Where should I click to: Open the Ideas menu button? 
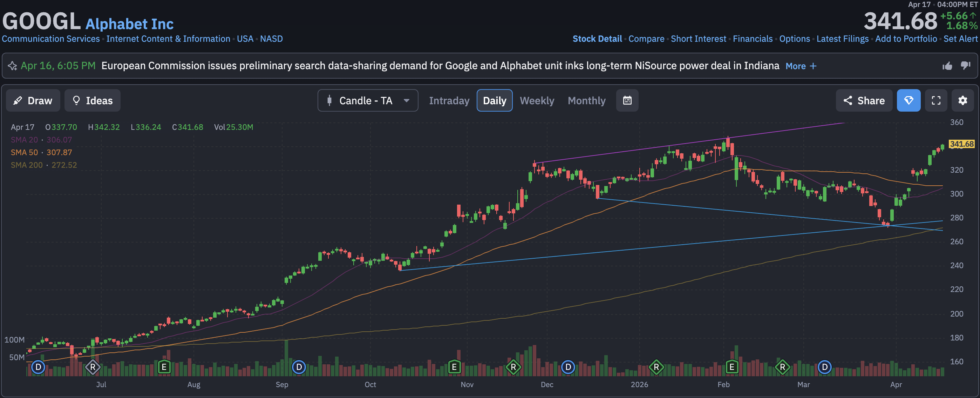93,100
